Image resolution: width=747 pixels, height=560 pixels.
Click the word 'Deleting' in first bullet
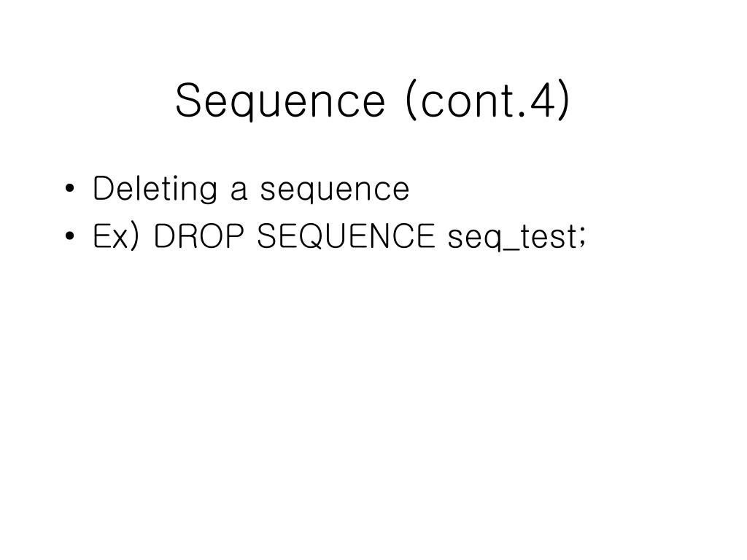point(155,190)
